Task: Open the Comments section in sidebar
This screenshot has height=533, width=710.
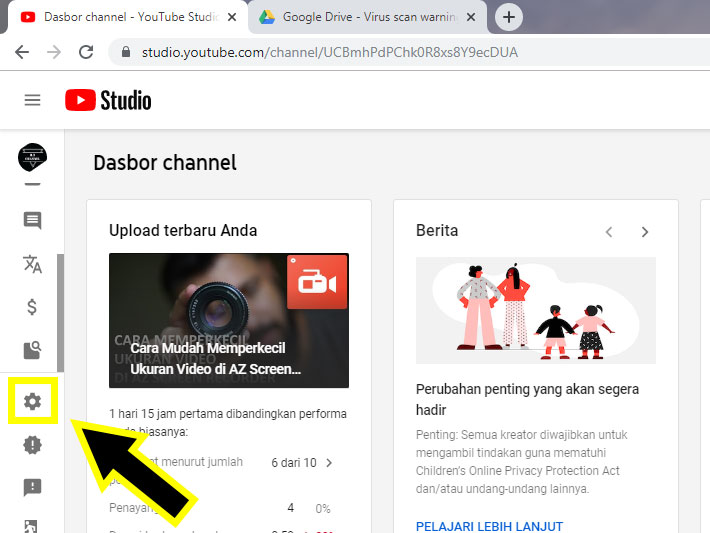Action: tap(32, 221)
